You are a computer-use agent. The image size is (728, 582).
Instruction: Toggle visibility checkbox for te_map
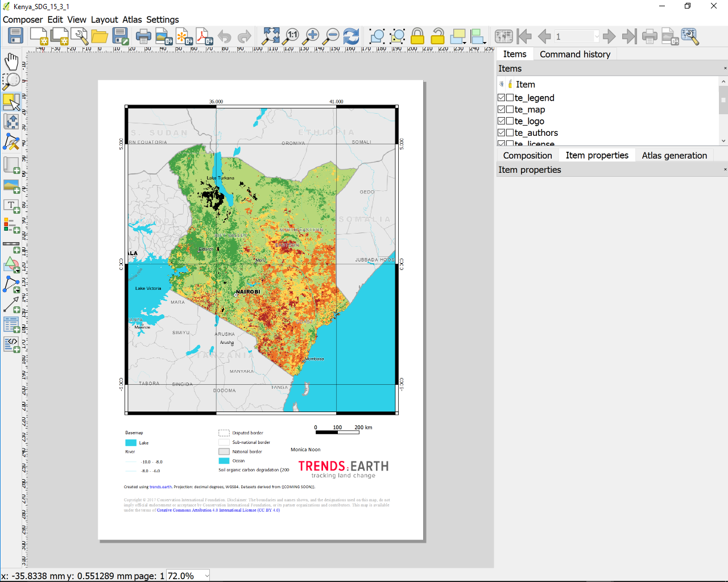(x=502, y=109)
